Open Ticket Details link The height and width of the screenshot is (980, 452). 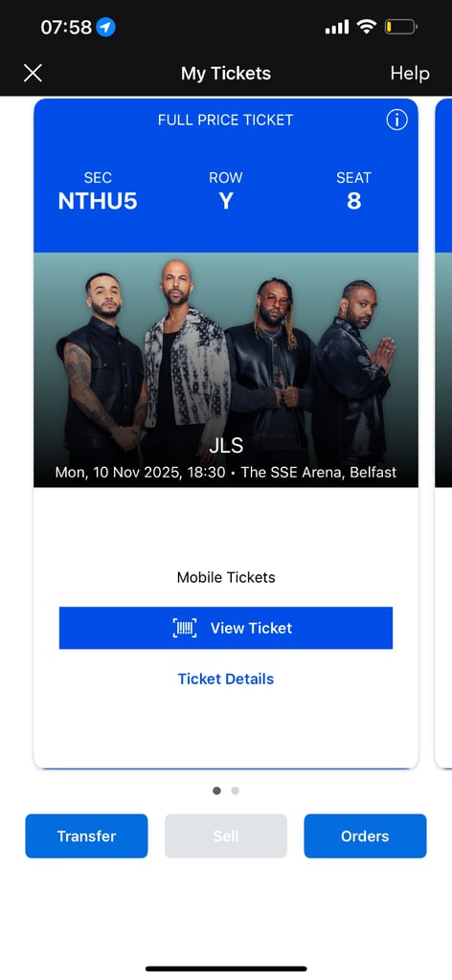click(x=226, y=679)
